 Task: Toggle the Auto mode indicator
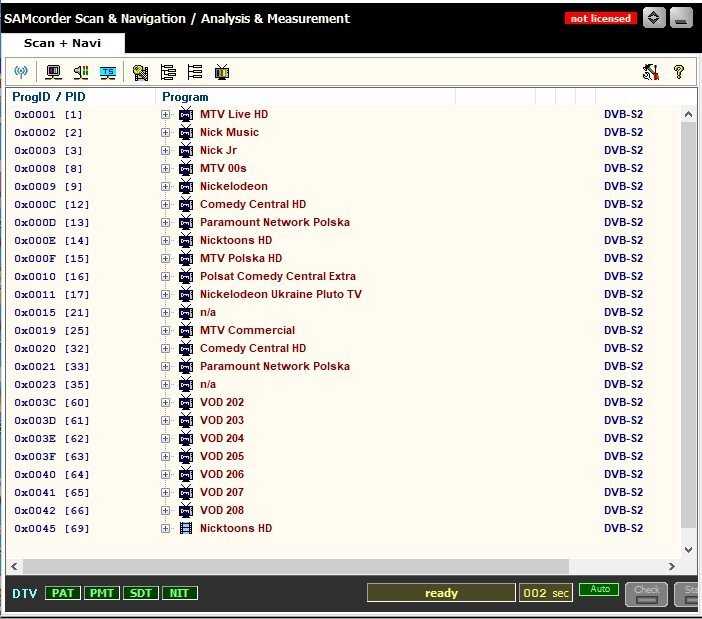pos(599,589)
